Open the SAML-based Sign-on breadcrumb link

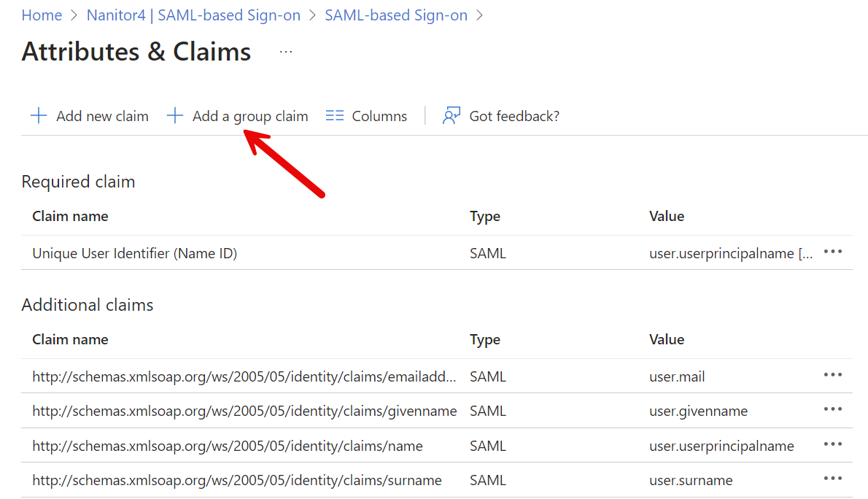click(396, 15)
